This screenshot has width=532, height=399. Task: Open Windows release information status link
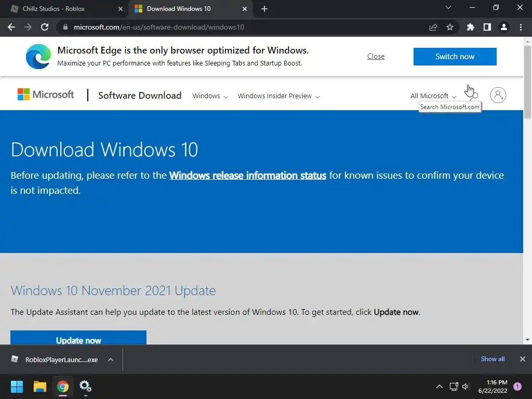[x=248, y=176]
